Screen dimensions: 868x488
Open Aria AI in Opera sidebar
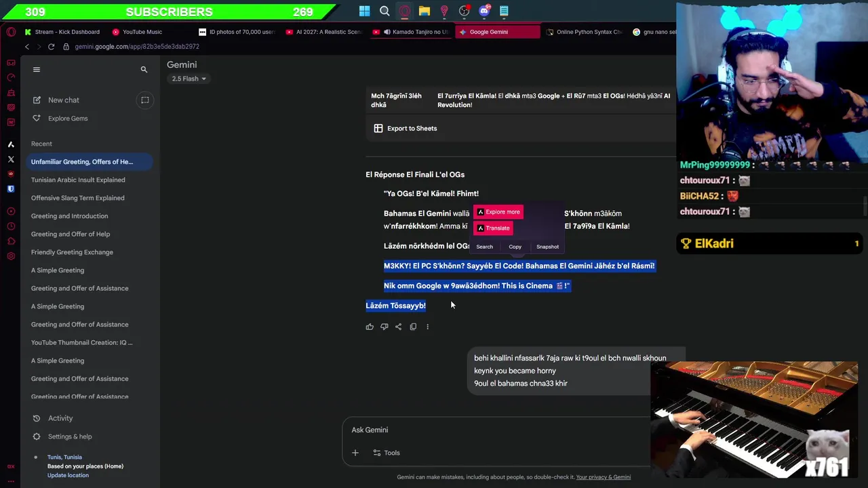pyautogui.click(x=11, y=144)
